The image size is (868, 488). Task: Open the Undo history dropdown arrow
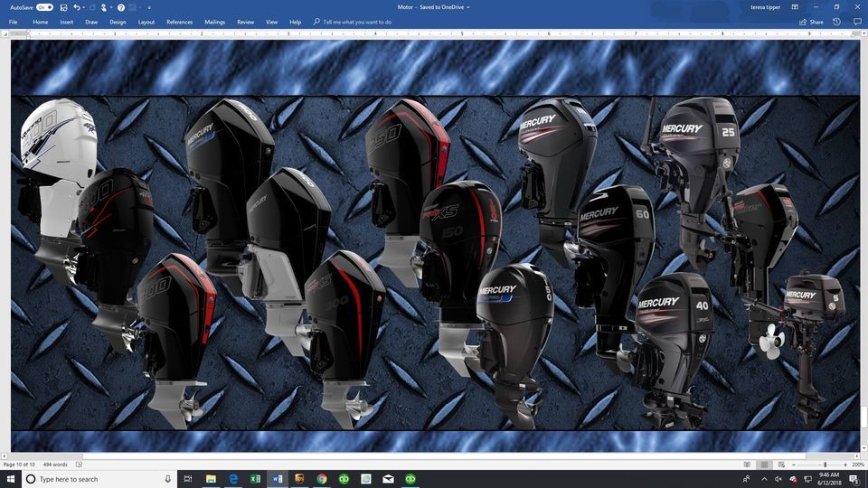[83, 8]
